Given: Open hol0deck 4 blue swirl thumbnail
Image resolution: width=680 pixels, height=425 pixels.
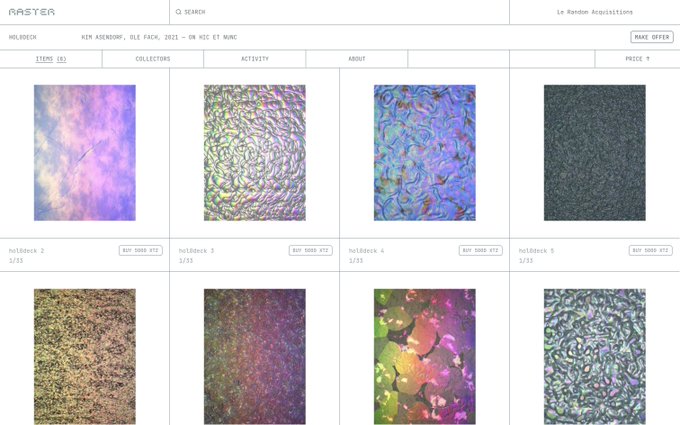Looking at the screenshot, I should coord(425,153).
